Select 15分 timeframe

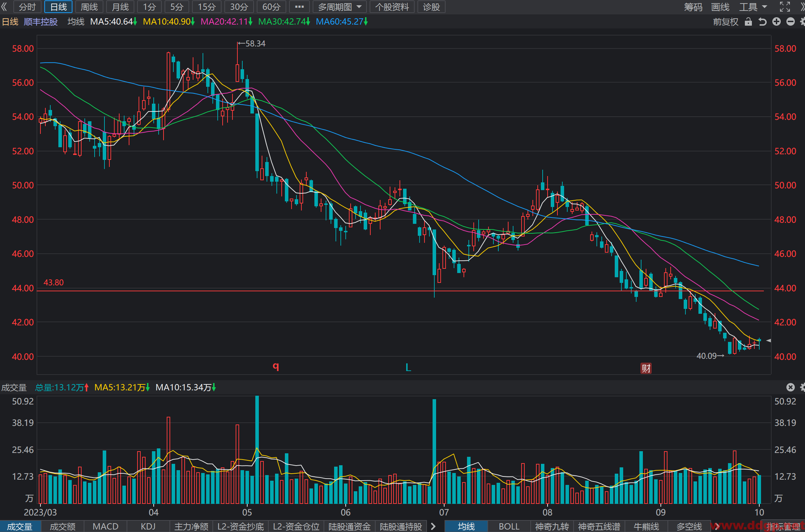pos(207,7)
